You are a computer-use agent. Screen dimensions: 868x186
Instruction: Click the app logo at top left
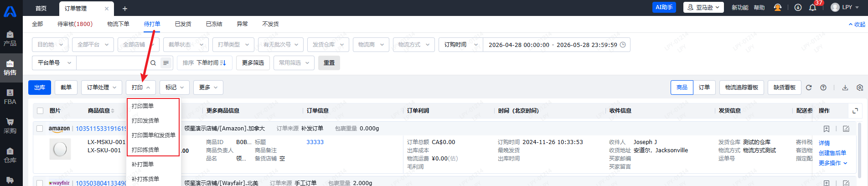(x=10, y=11)
